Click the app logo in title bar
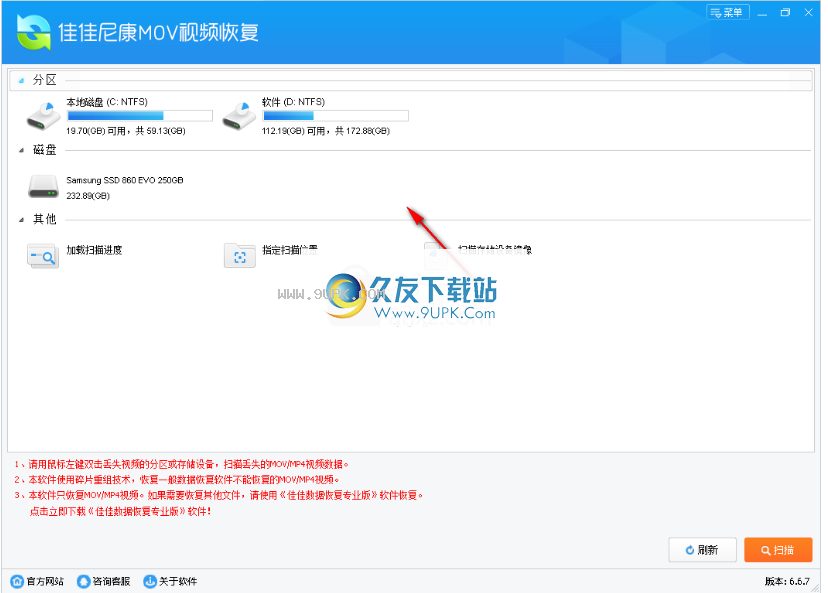This screenshot has height=593, width=828. pyautogui.click(x=33, y=32)
